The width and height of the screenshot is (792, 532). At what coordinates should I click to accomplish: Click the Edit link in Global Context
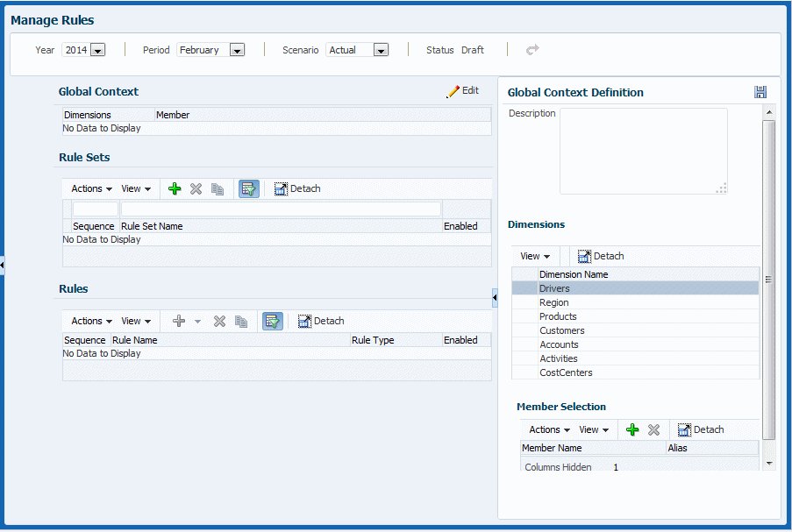click(470, 90)
